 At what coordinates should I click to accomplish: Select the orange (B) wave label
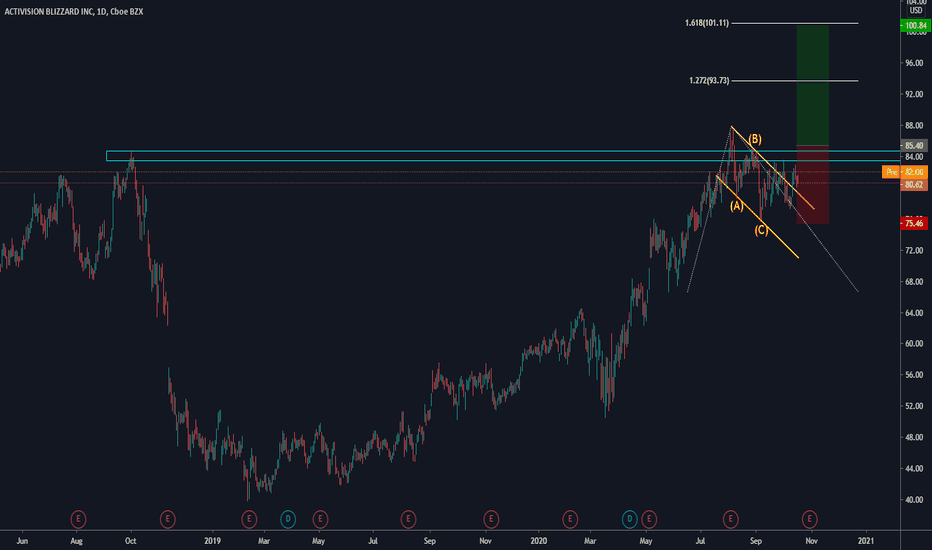pos(755,139)
